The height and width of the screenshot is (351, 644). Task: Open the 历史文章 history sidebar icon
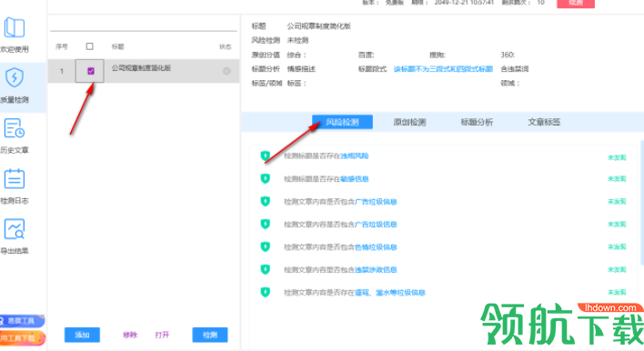15,128
